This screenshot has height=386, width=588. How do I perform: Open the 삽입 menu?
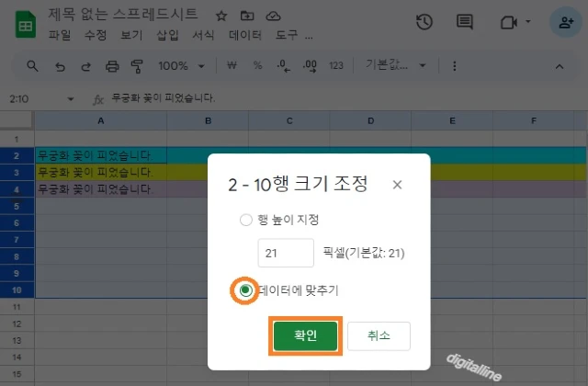167,35
